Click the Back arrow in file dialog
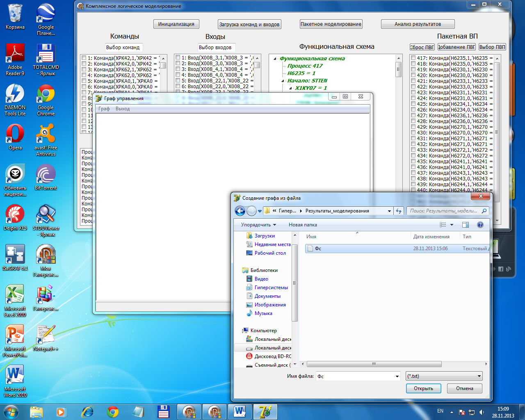 (x=240, y=211)
